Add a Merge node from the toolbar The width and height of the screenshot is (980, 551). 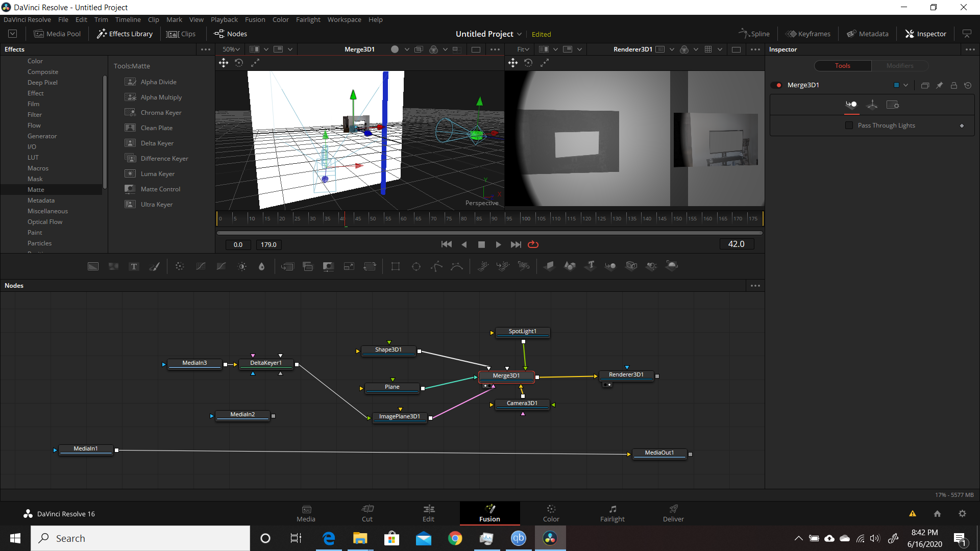point(287,266)
